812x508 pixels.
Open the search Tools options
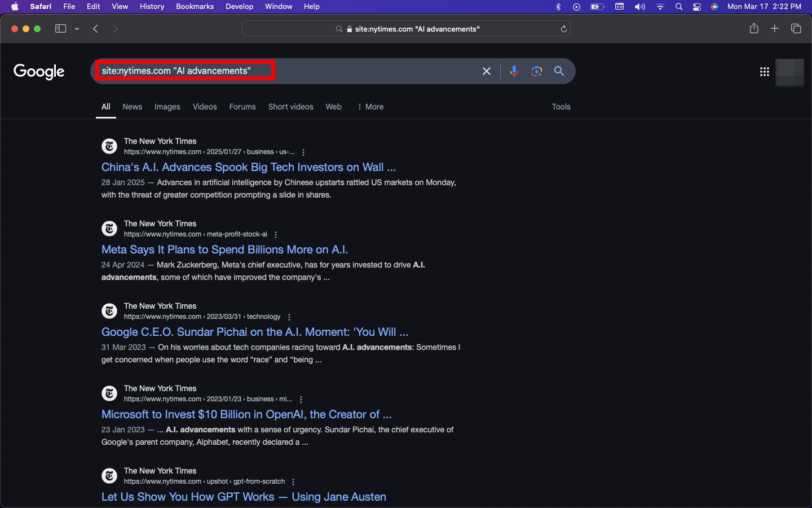point(561,107)
